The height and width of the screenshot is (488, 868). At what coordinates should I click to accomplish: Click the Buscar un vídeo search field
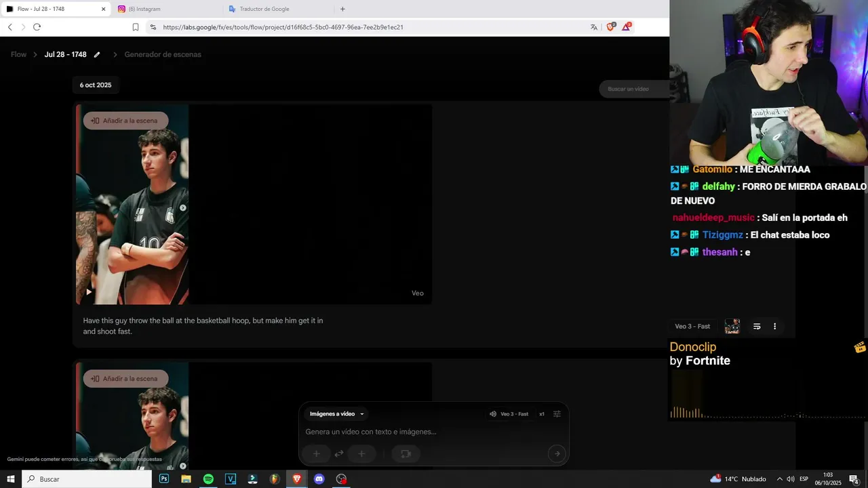[x=634, y=89]
